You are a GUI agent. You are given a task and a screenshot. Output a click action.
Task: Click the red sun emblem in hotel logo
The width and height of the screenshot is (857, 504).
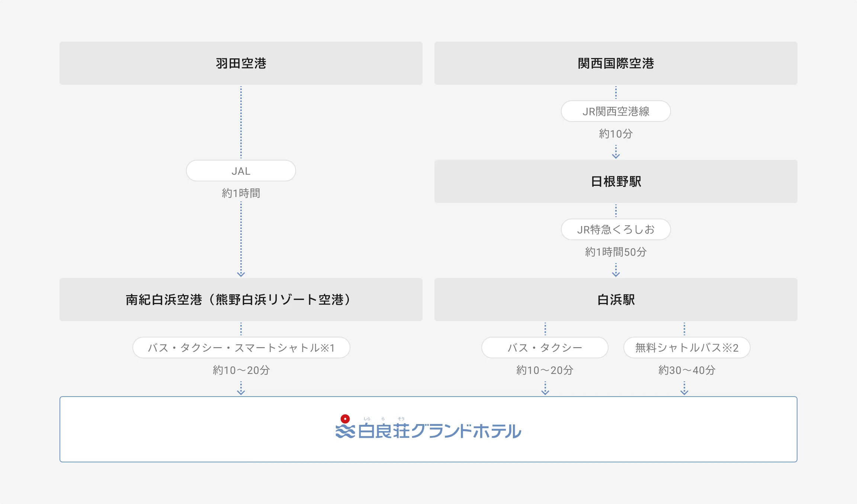tap(345, 419)
